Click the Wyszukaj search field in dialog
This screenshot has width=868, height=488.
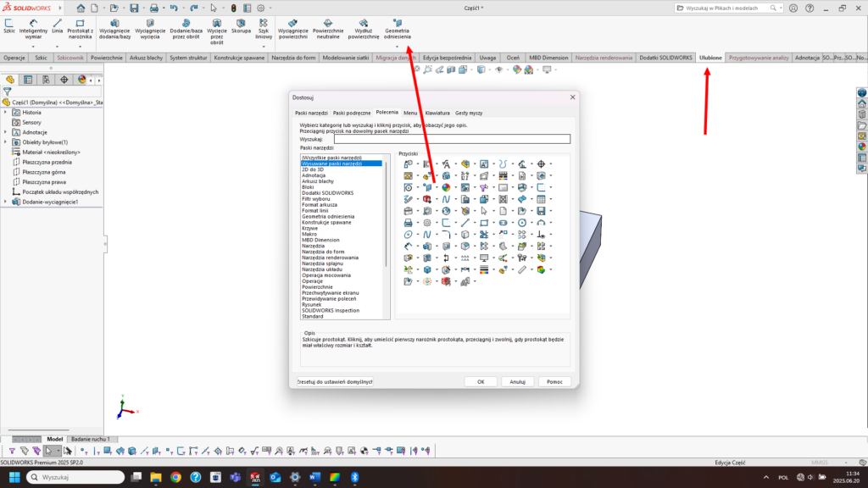click(x=452, y=139)
